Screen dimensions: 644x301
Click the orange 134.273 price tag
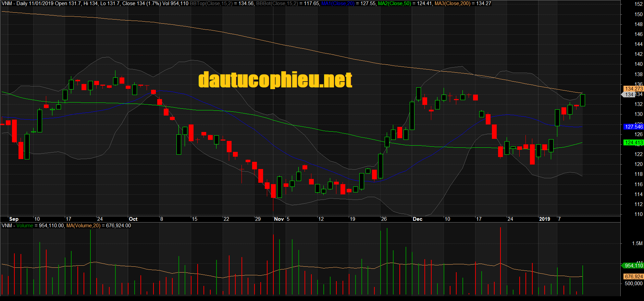[633, 89]
